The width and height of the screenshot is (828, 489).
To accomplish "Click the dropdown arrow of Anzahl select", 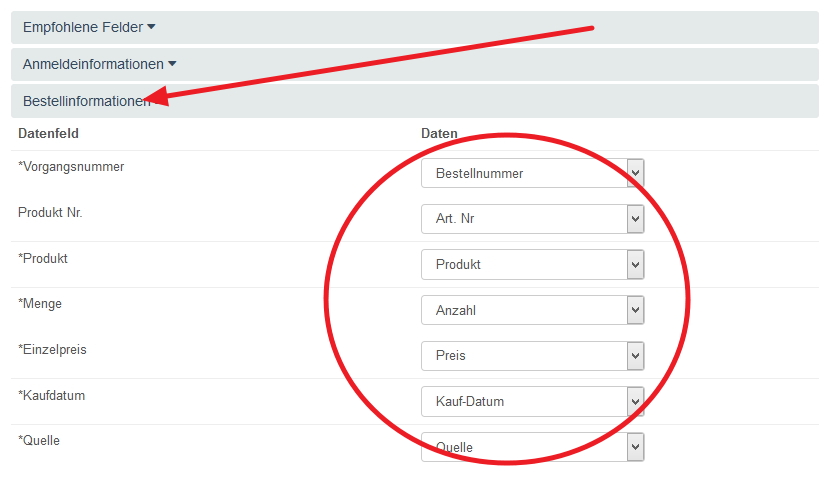I will [x=635, y=311].
